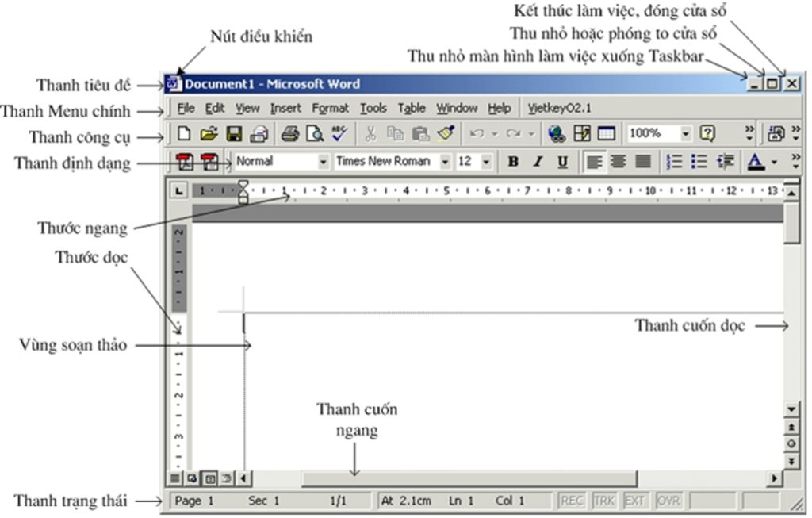Open the Format menu
Screen dimensions: 812x518
(x=330, y=108)
